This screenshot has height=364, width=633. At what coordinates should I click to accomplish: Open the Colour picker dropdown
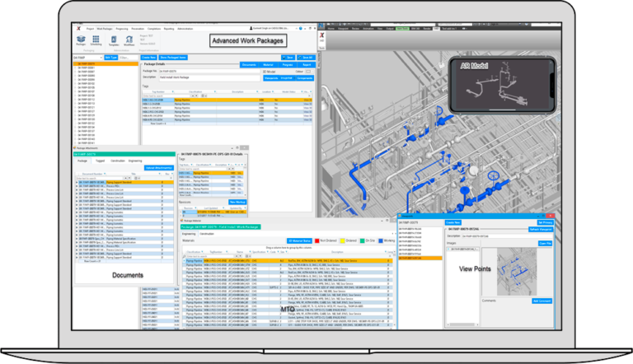pos(308,72)
